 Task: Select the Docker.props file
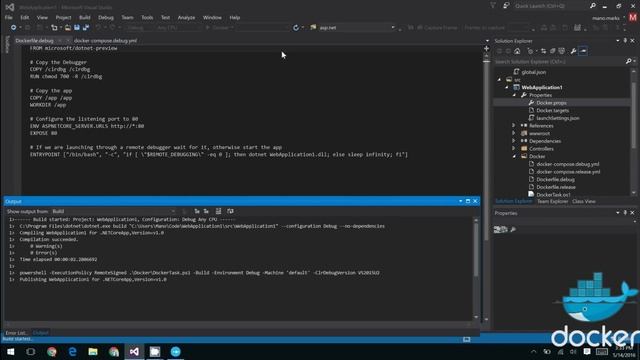551,103
